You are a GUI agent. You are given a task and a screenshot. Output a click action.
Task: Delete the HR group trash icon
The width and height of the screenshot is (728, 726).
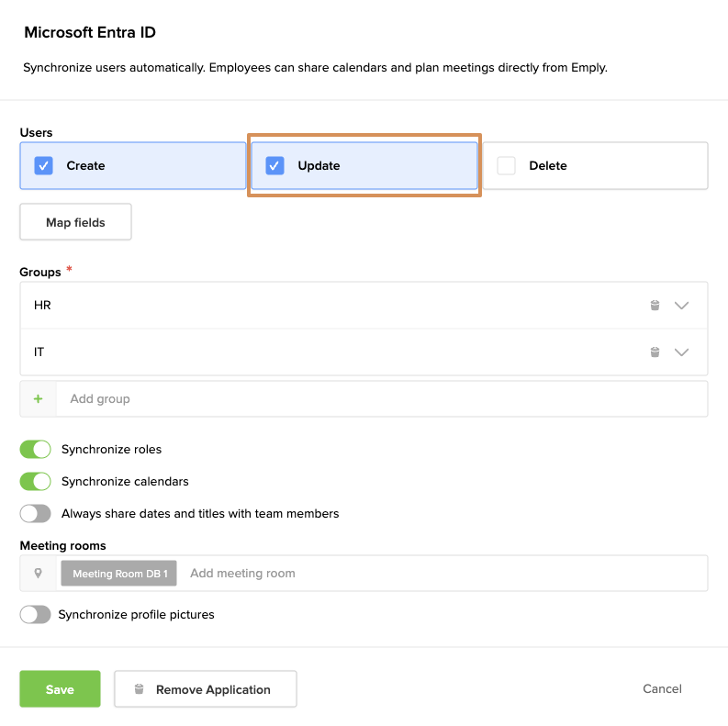tap(655, 306)
